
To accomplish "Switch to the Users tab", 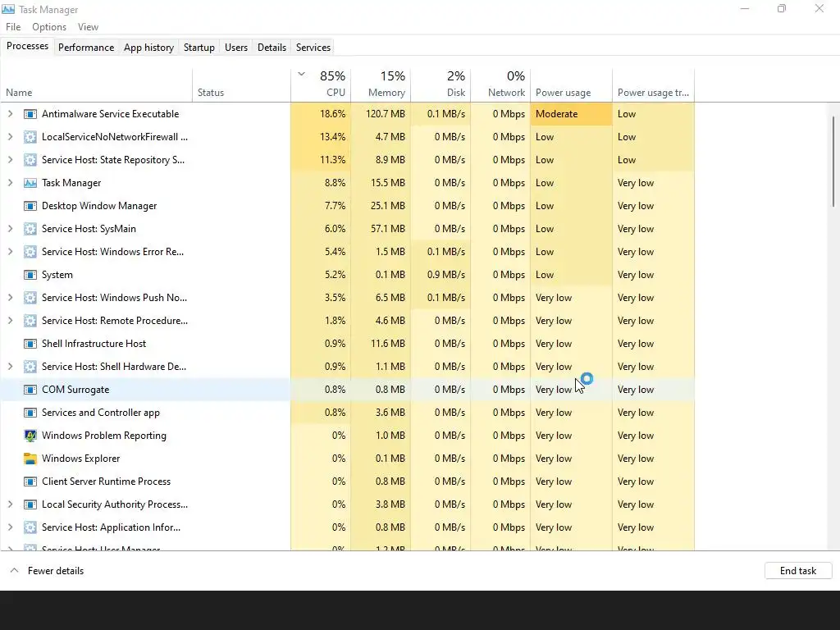I will [236, 47].
